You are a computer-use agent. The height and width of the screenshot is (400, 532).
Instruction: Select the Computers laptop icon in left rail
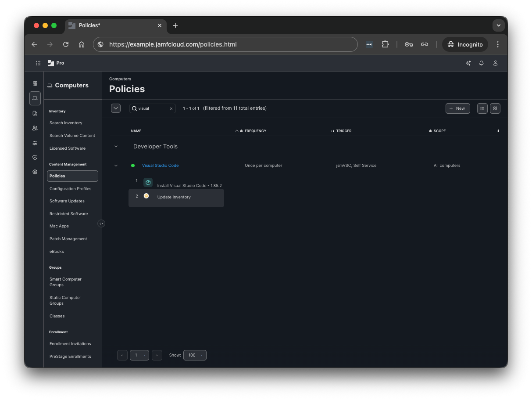tap(35, 98)
